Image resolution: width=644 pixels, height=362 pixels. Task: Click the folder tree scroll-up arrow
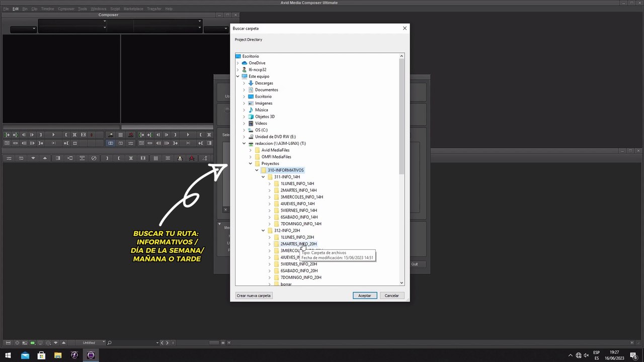pos(401,56)
